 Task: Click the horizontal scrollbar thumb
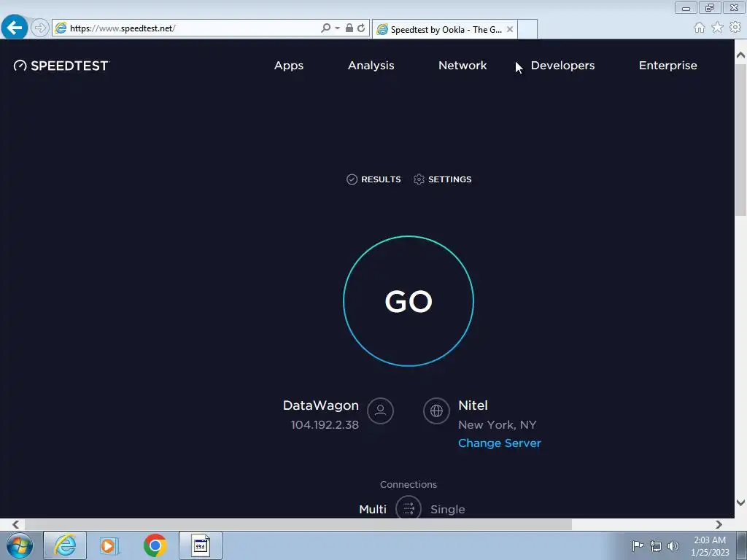[x=298, y=524]
